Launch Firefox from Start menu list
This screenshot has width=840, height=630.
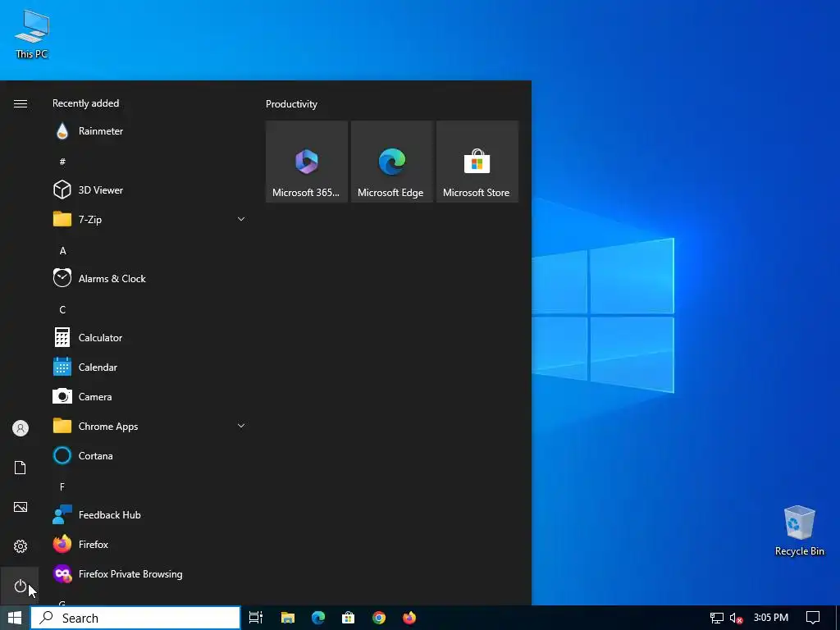pos(150,545)
